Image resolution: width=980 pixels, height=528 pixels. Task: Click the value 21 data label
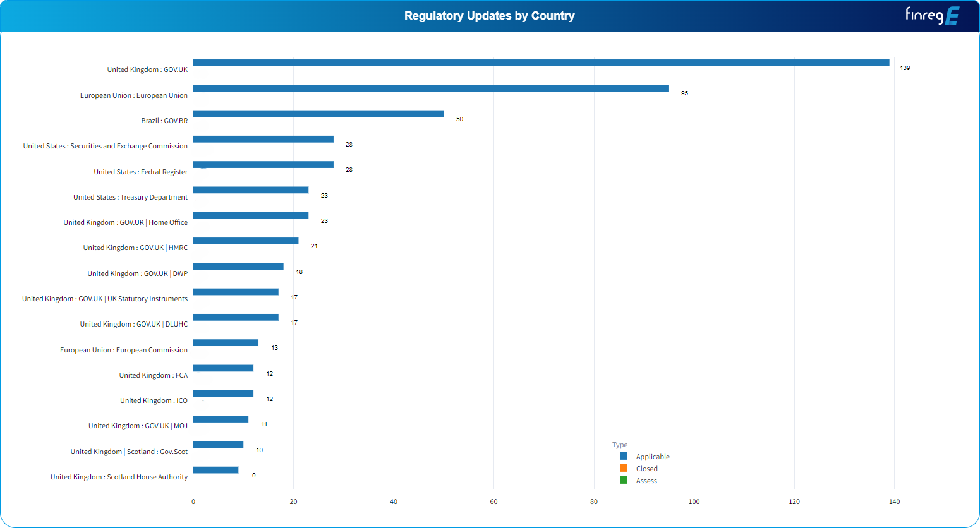314,246
